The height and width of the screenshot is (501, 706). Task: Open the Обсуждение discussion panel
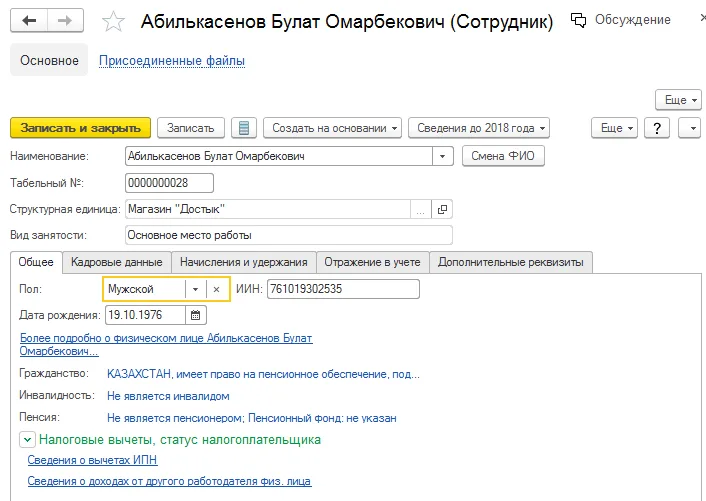[621, 20]
